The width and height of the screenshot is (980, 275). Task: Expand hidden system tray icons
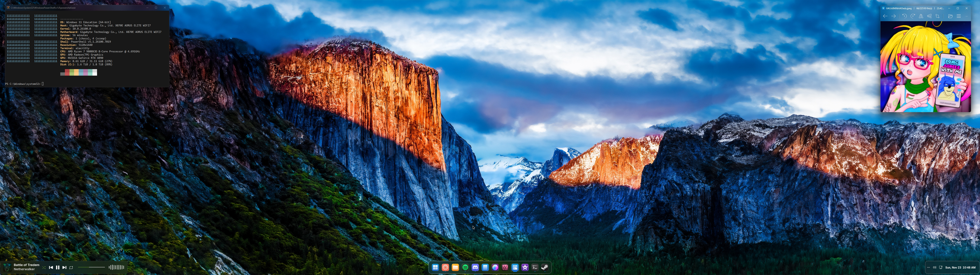928,267
